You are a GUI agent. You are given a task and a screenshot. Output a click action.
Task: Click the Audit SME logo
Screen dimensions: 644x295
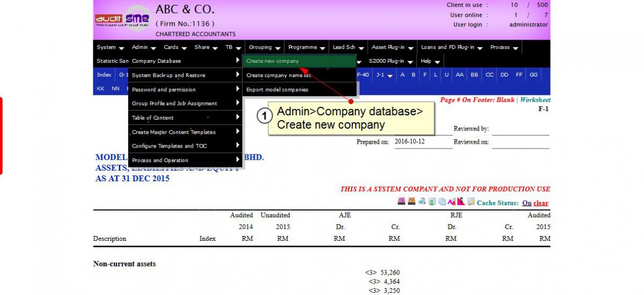coord(122,19)
